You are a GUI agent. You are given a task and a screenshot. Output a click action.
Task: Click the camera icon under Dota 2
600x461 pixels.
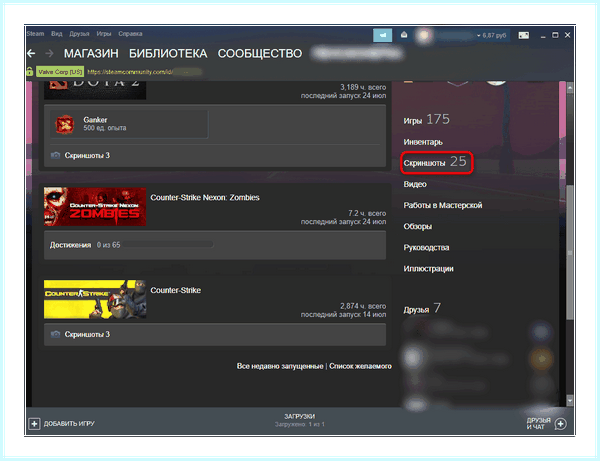click(55, 155)
